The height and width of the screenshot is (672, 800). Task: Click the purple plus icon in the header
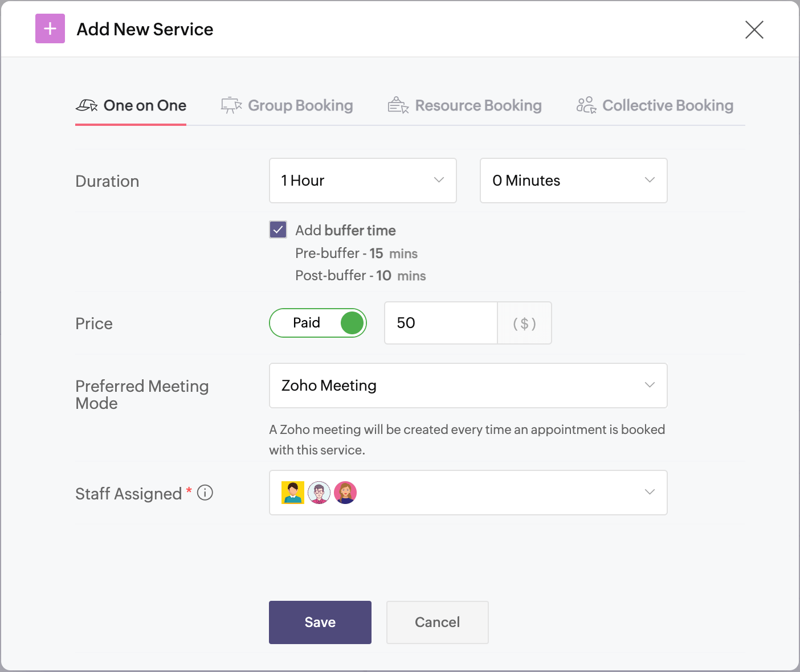click(x=50, y=28)
